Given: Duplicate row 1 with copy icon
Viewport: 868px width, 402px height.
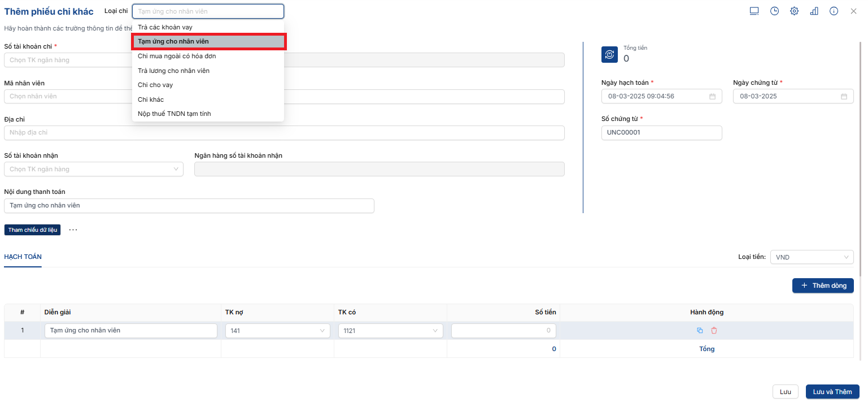Looking at the screenshot, I should [700, 331].
